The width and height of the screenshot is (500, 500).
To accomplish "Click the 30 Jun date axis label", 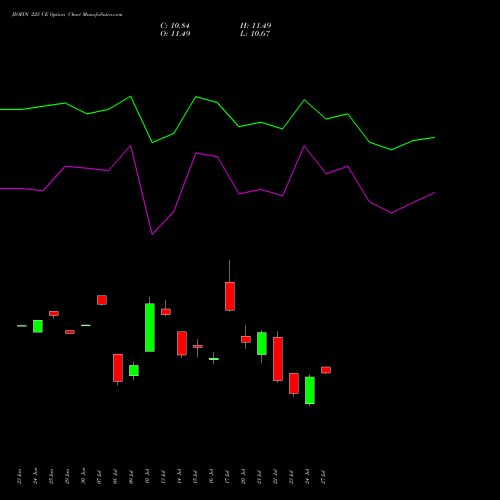I will (83, 476).
